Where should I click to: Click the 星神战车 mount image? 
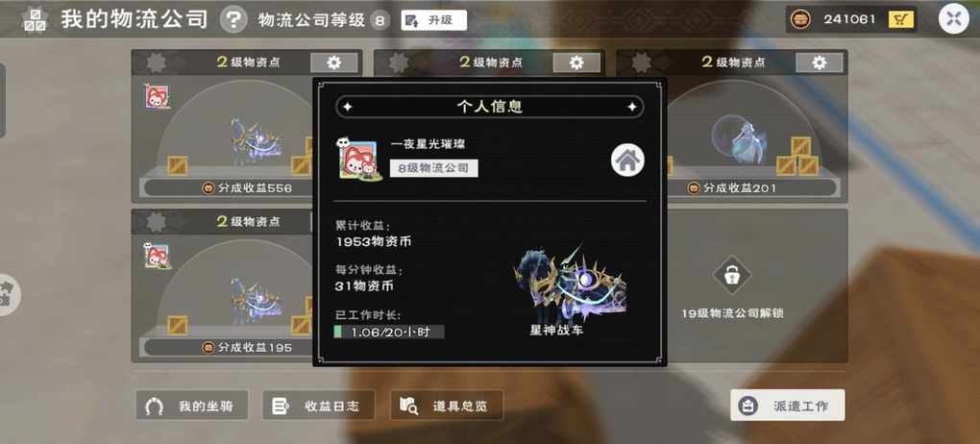point(570,283)
